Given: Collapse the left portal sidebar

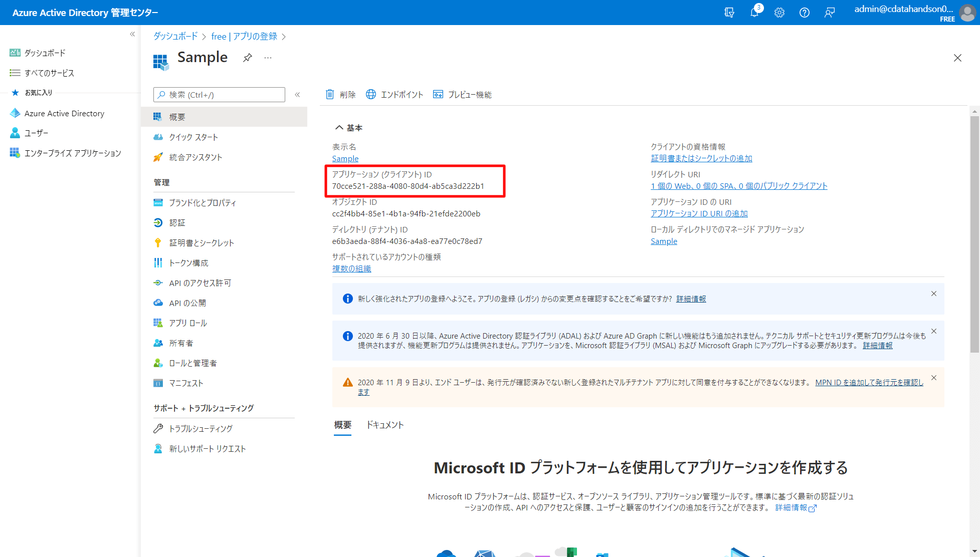Looking at the screenshot, I should 132,34.
